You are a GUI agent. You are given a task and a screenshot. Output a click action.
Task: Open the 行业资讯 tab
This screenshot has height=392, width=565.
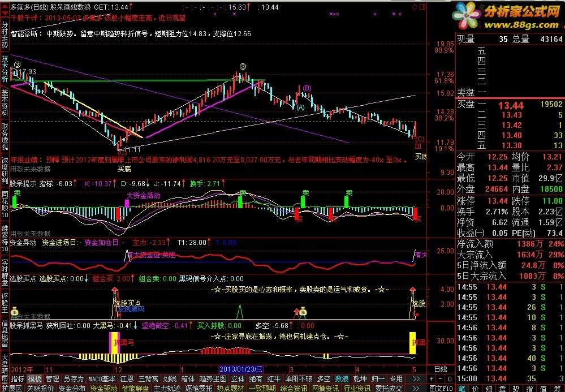click(357, 388)
